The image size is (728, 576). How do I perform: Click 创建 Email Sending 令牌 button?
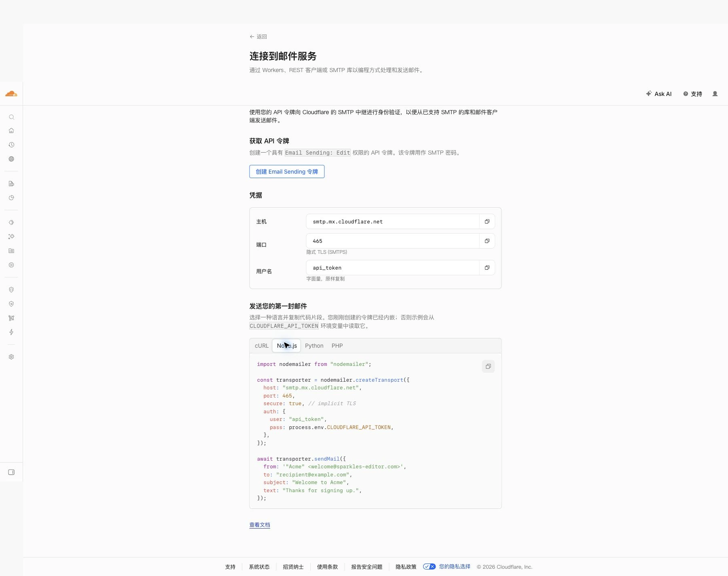coord(287,172)
